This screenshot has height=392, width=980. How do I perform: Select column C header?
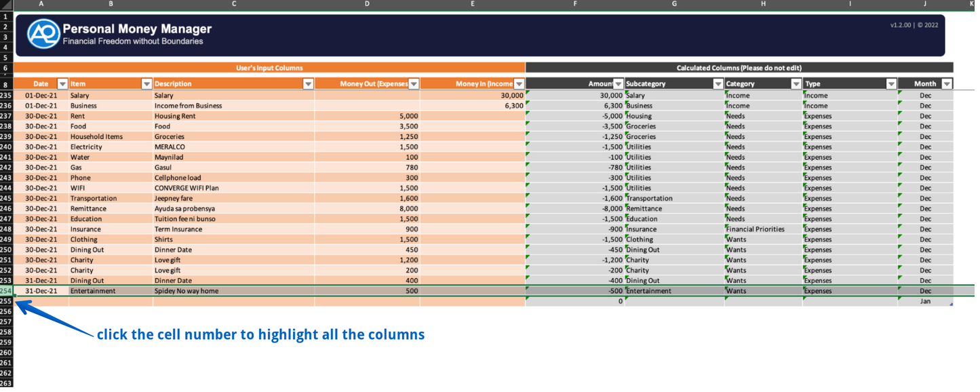[x=234, y=4]
